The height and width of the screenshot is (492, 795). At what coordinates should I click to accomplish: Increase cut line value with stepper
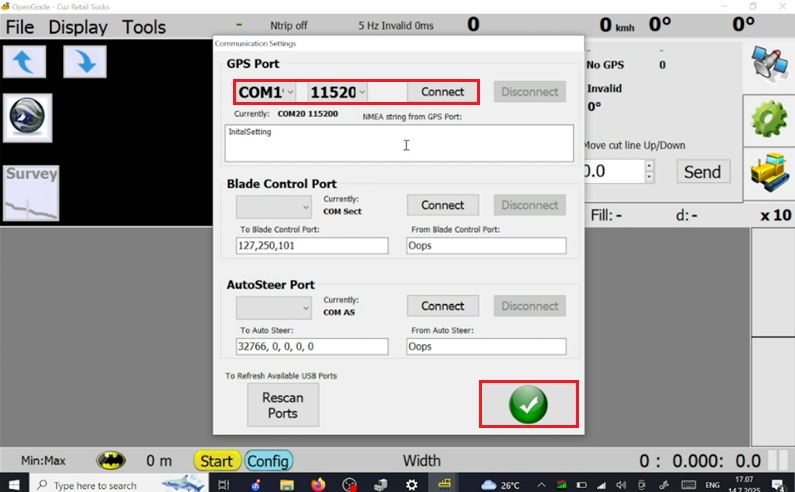point(649,165)
